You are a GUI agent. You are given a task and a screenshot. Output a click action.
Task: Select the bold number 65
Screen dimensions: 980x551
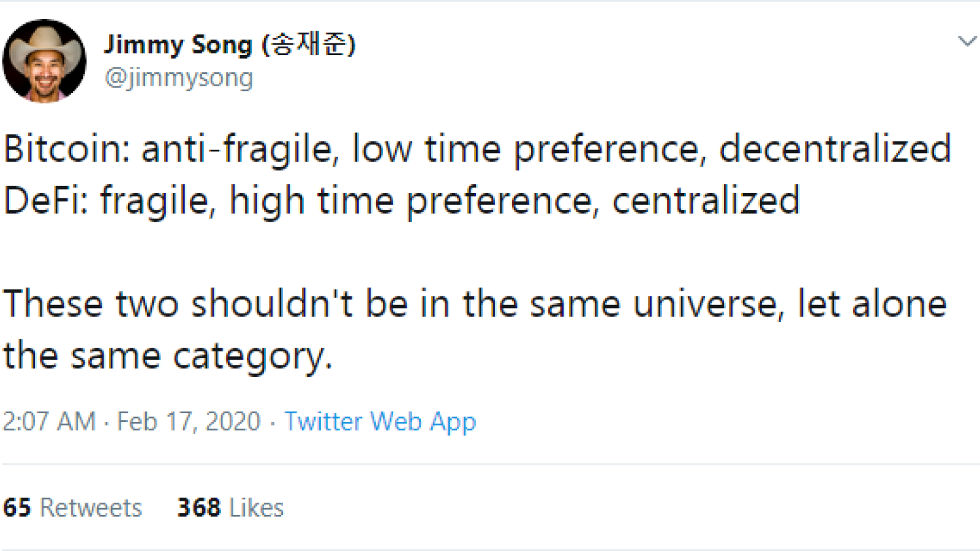point(17,508)
